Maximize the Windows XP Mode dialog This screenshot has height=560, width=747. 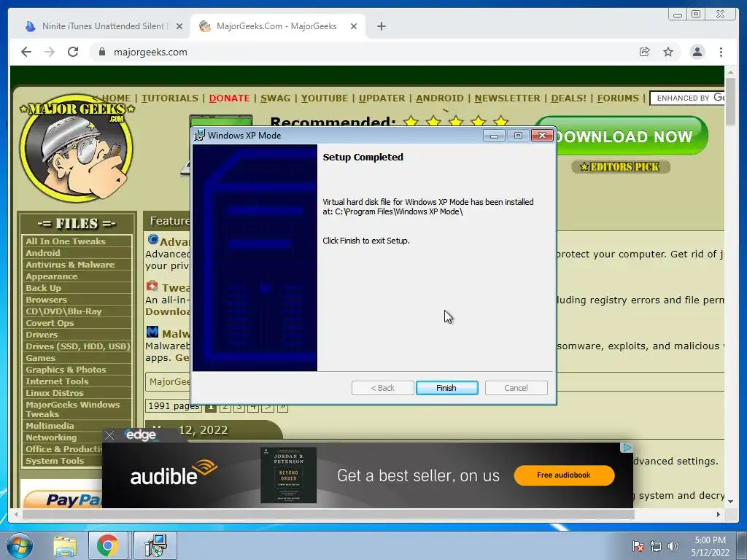519,136
